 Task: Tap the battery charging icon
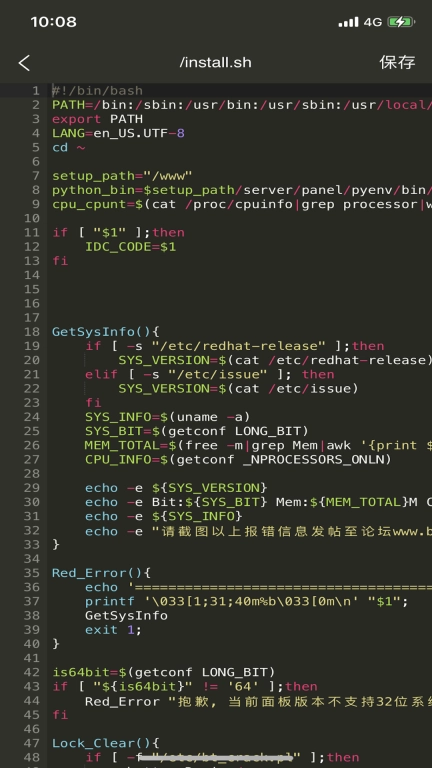coord(401,22)
